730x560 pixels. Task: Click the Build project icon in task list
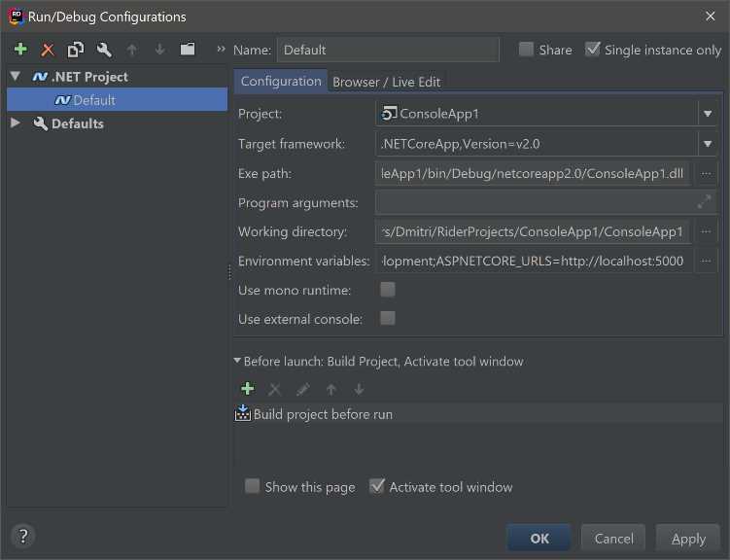[243, 413]
